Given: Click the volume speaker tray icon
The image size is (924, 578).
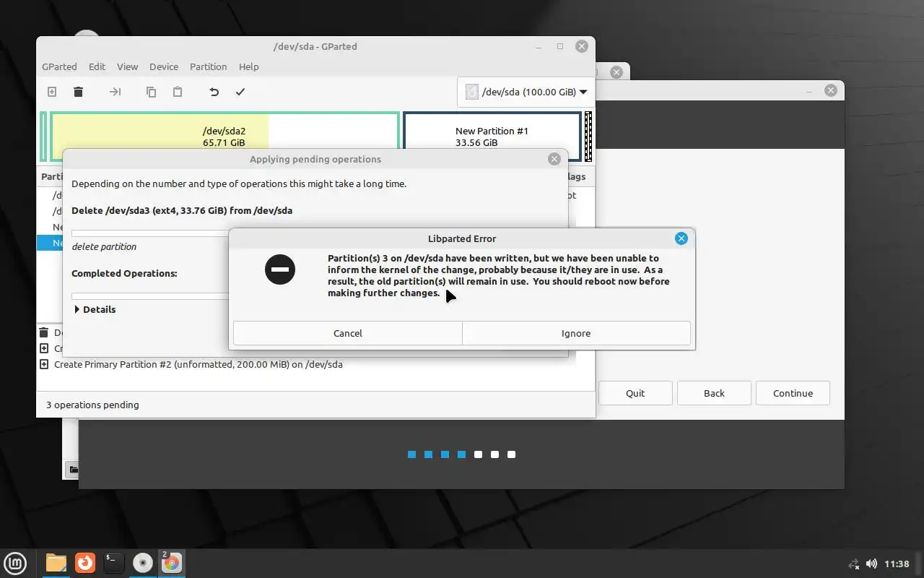Looking at the screenshot, I should click(871, 564).
